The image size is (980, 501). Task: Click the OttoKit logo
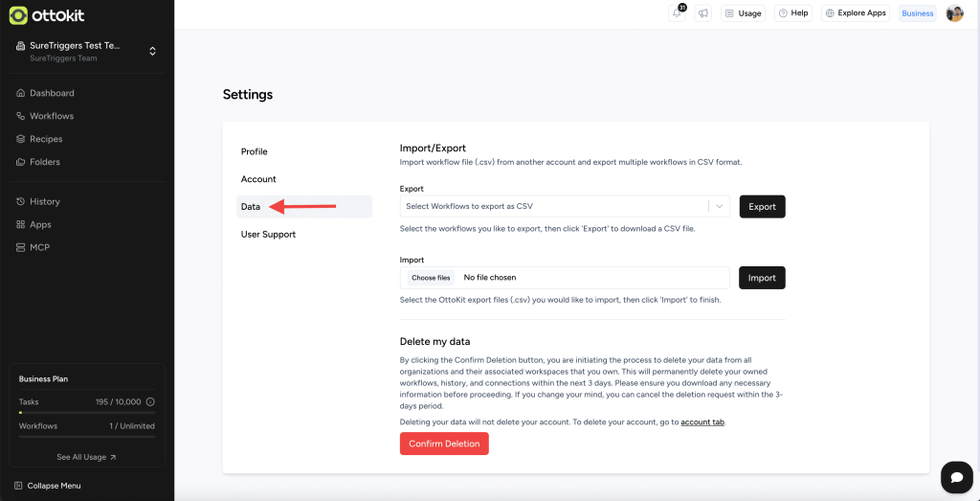46,15
